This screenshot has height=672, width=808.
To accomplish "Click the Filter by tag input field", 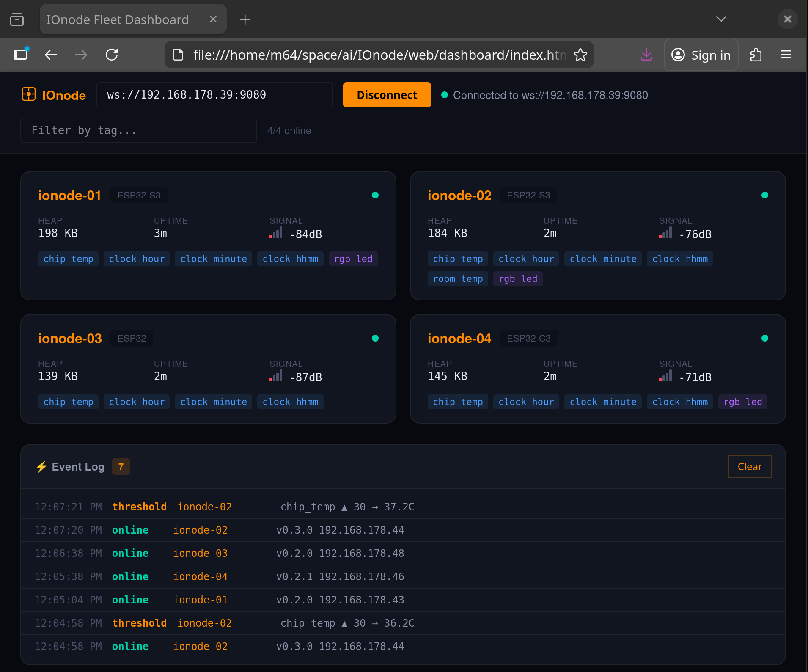I will pos(138,130).
